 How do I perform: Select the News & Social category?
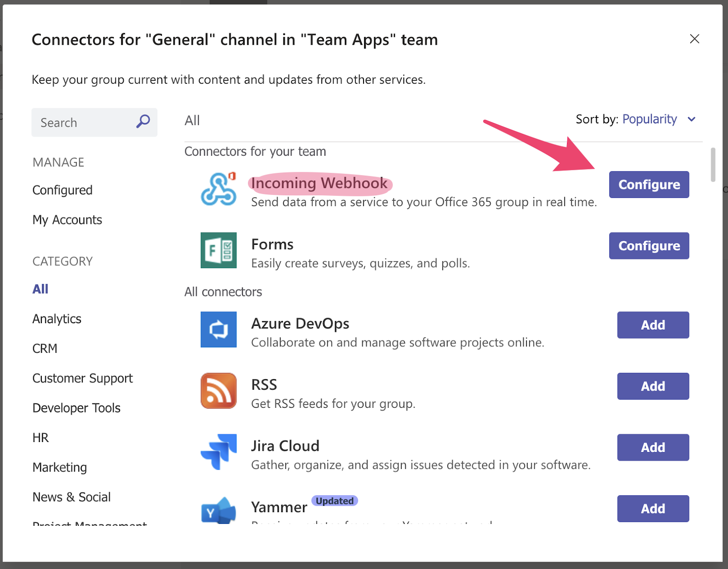click(x=71, y=497)
